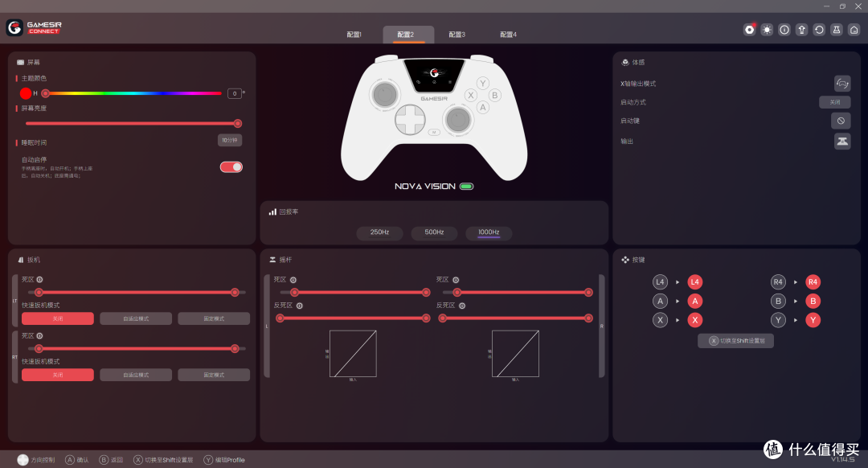Screen dimensions: 868x468
Task: Click the GameSir Connect logo
Action: coord(34,27)
